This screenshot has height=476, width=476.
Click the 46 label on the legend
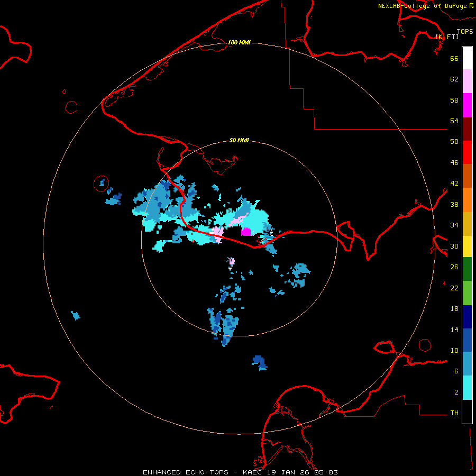[454, 163]
